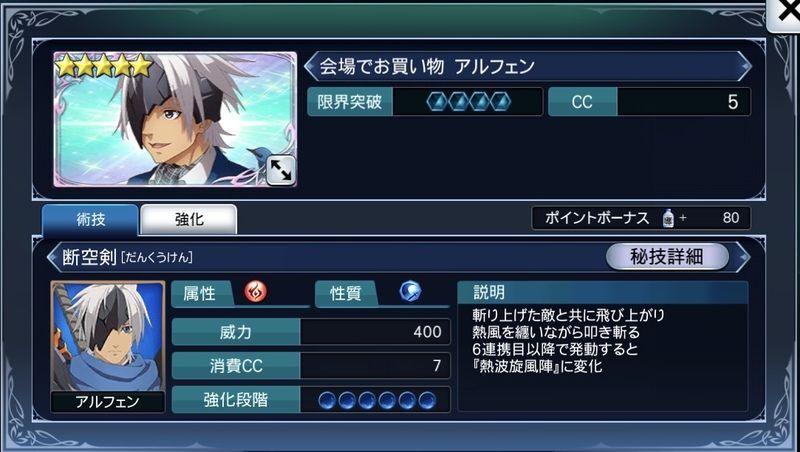Show previous skill using left arrow by 断空剣

pyautogui.click(x=53, y=257)
